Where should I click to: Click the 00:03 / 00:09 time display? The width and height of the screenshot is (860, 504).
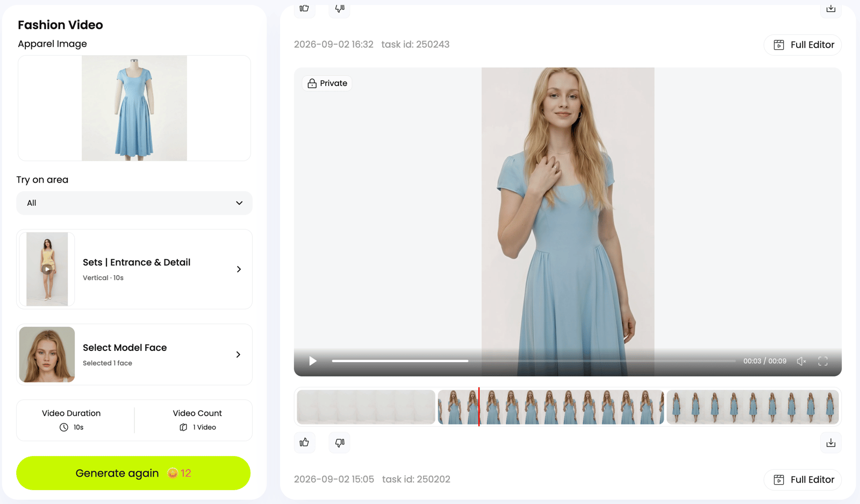(765, 361)
